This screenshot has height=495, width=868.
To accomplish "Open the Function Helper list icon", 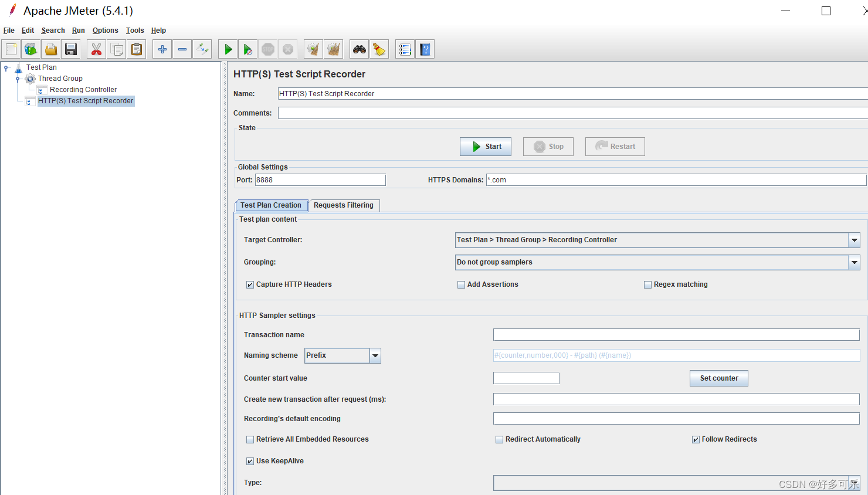I will [405, 49].
